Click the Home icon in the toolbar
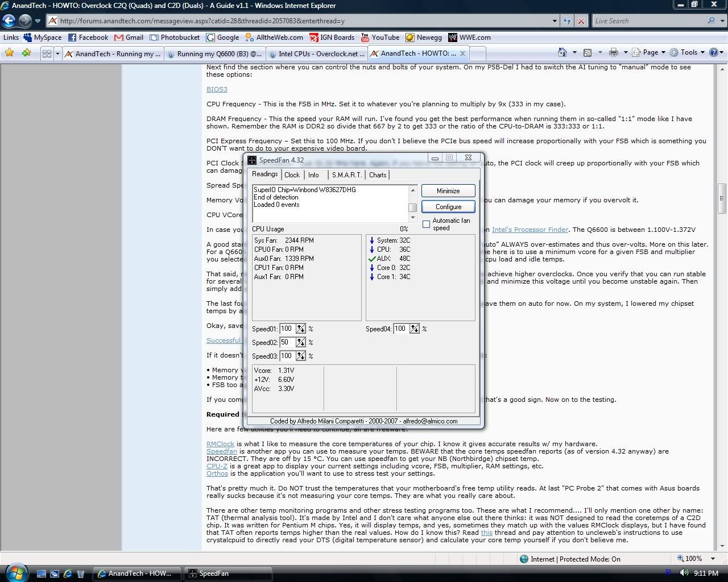Screen dimensions: 728x582 point(562,52)
